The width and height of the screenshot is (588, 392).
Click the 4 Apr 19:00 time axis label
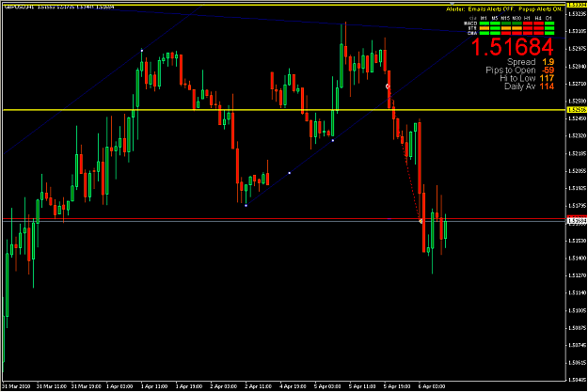click(293, 386)
